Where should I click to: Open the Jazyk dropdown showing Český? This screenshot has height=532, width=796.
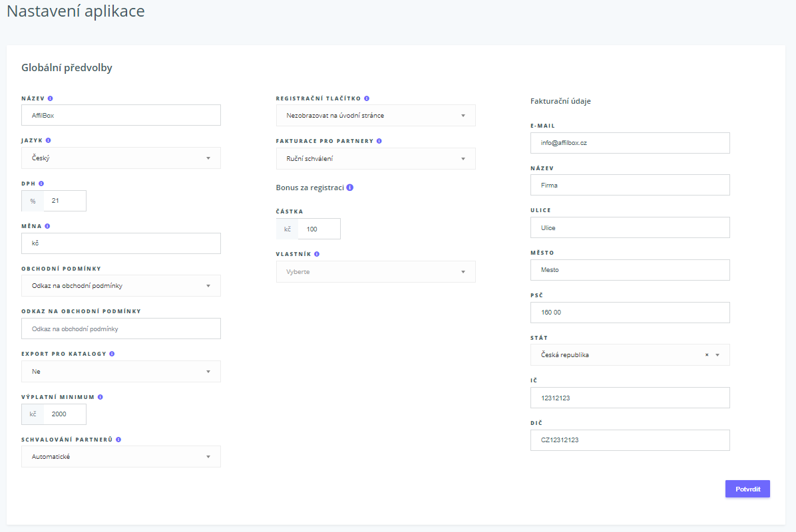coord(121,158)
